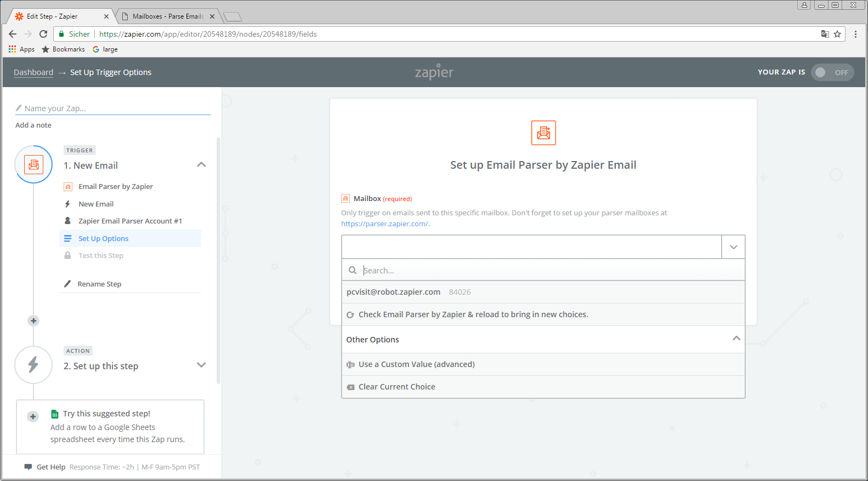The height and width of the screenshot is (481, 868).
Task: Open the parser.zapier.com link
Action: 385,224
